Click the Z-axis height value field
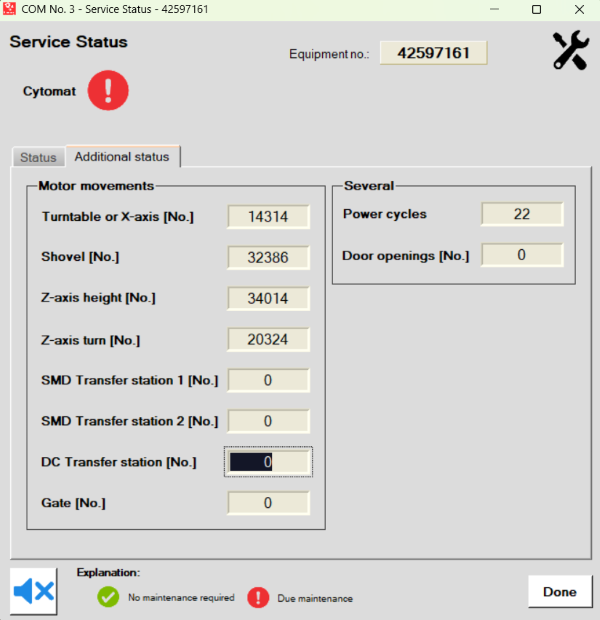Image resolution: width=600 pixels, height=620 pixels. click(268, 298)
